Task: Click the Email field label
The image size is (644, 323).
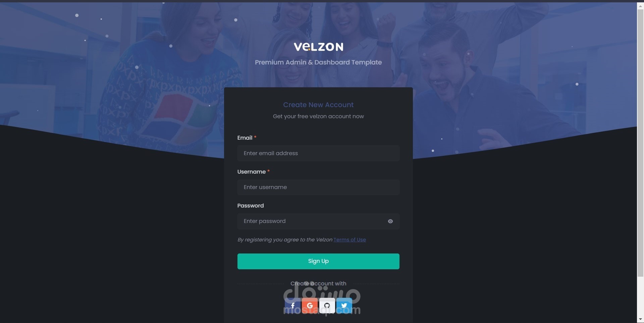Action: tap(245, 138)
